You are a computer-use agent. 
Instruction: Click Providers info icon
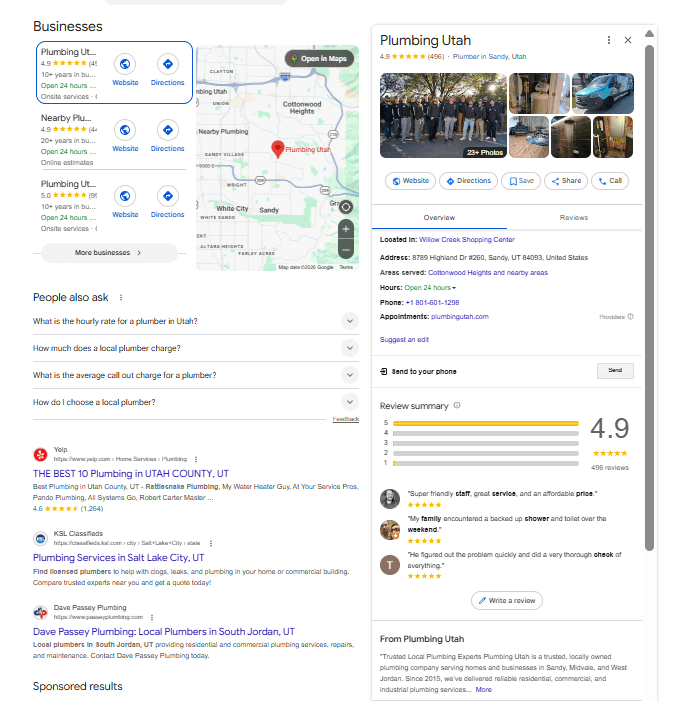point(630,317)
